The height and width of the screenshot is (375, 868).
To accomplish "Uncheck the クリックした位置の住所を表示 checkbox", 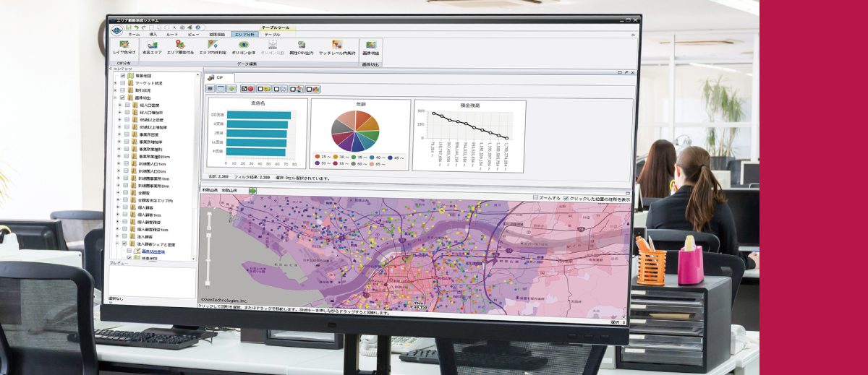I will [566, 197].
